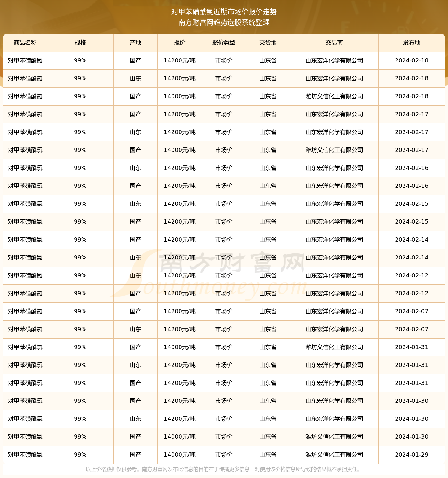
Task: Select 山东 origin cell in the 2024-01-30 row
Action: pos(135,419)
